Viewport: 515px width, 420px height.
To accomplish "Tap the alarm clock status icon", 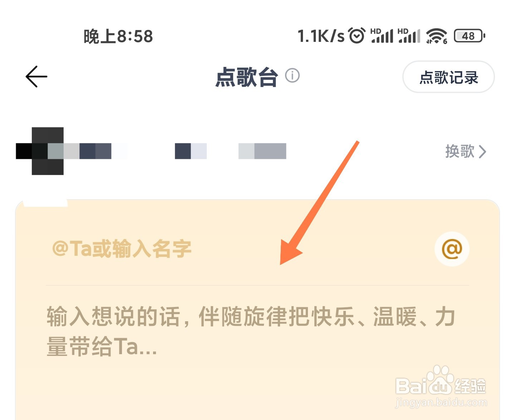I will click(357, 35).
